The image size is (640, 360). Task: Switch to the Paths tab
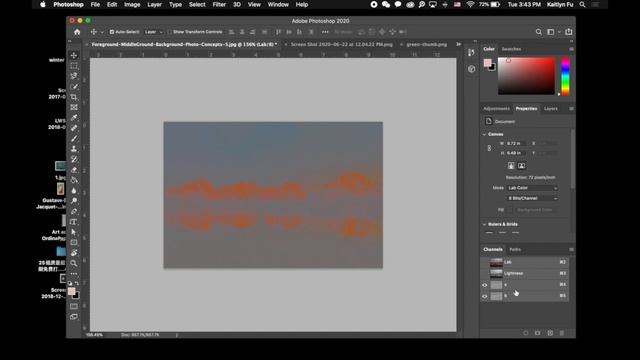[x=515, y=249]
